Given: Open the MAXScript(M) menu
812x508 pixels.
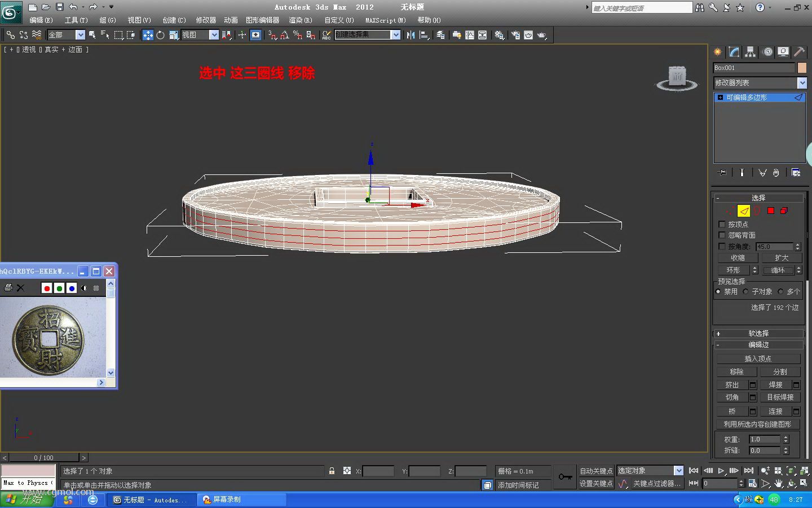Looking at the screenshot, I should pyautogui.click(x=386, y=20).
